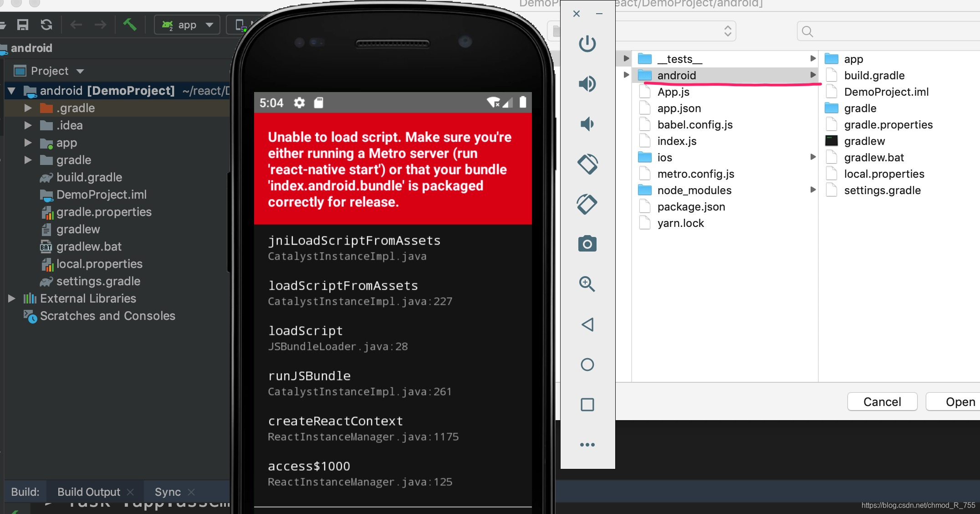Click the Cancel button in dialog

(882, 402)
